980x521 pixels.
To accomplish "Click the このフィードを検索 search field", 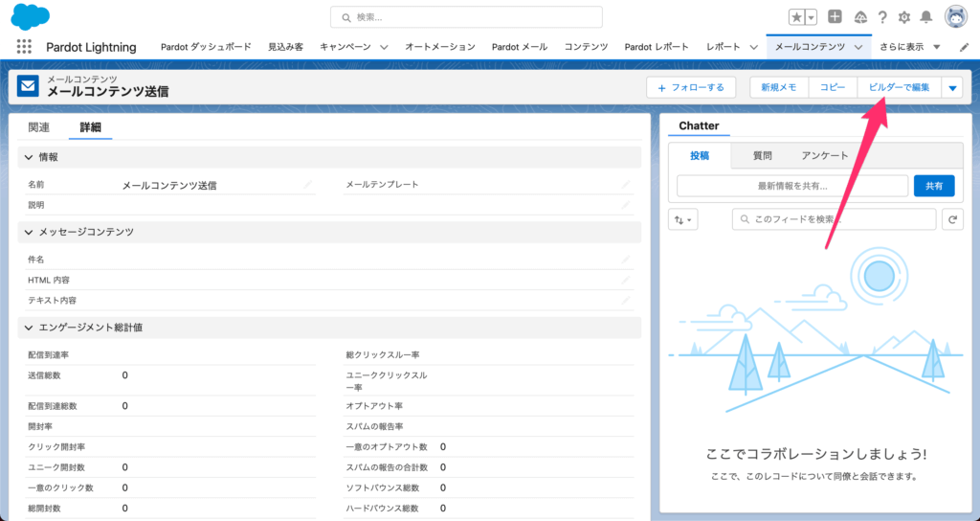I will click(834, 219).
